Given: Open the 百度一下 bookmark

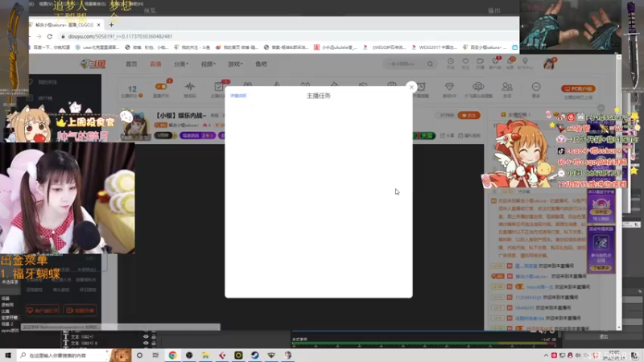Looking at the screenshot, I should click(x=49, y=47).
